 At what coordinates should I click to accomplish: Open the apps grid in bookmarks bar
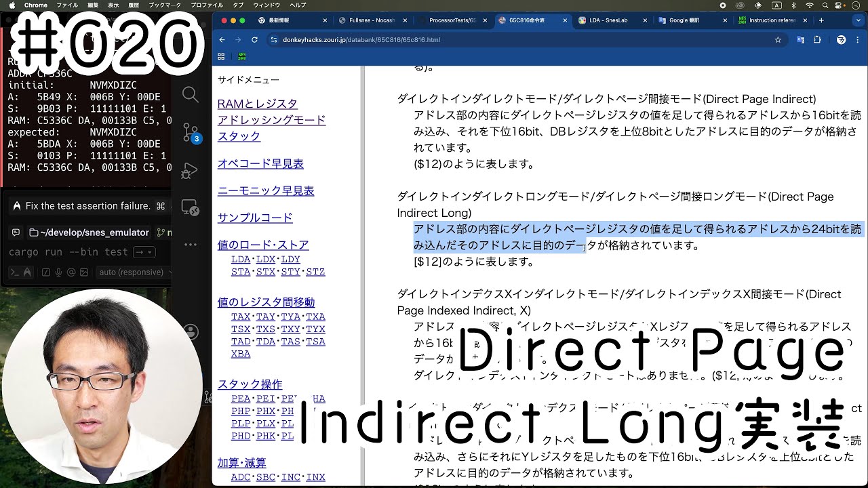point(221,56)
